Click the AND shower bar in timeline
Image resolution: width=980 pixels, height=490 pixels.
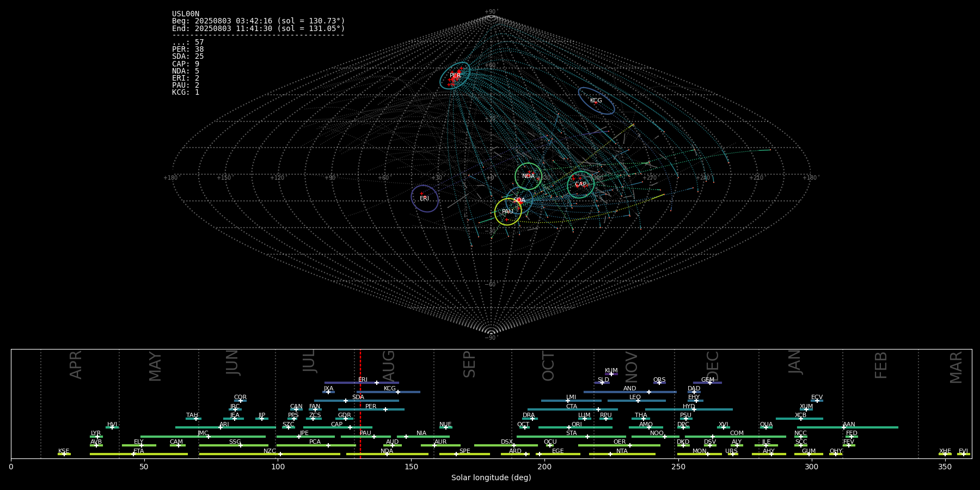[x=630, y=392]
